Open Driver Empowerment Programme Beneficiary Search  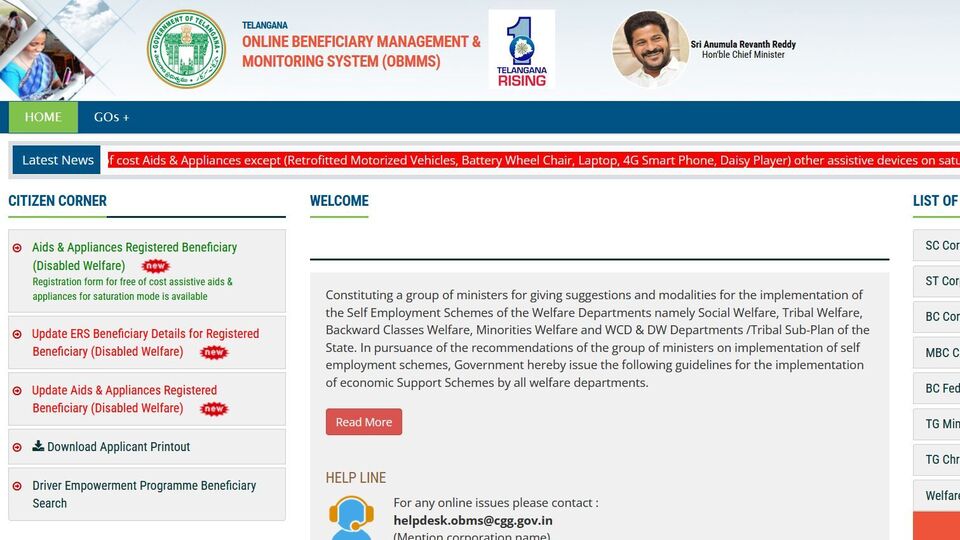click(144, 494)
